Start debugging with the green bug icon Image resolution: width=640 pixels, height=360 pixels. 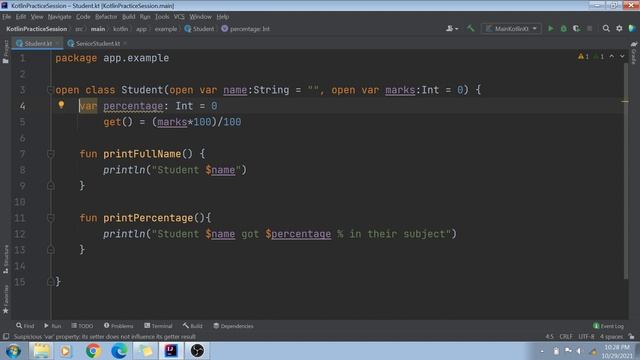[x=564, y=29]
